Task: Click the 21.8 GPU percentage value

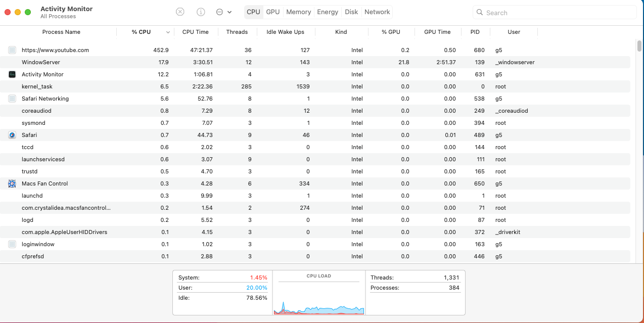Action: [x=404, y=62]
